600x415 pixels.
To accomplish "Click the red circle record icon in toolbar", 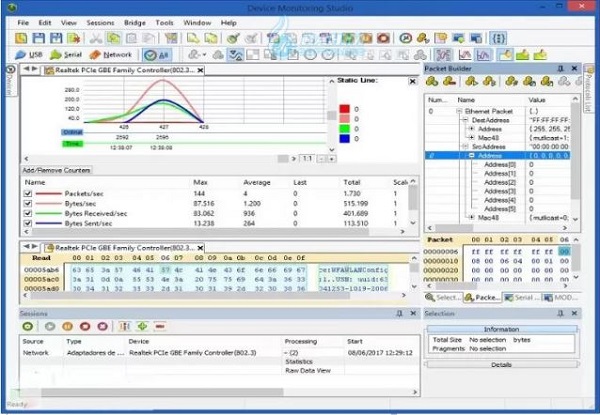I will [383, 38].
